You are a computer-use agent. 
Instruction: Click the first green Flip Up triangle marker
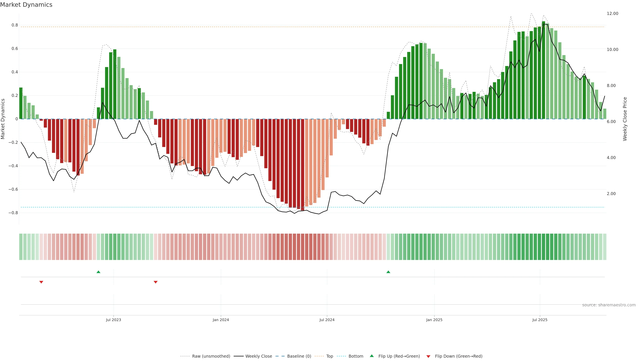click(98, 272)
